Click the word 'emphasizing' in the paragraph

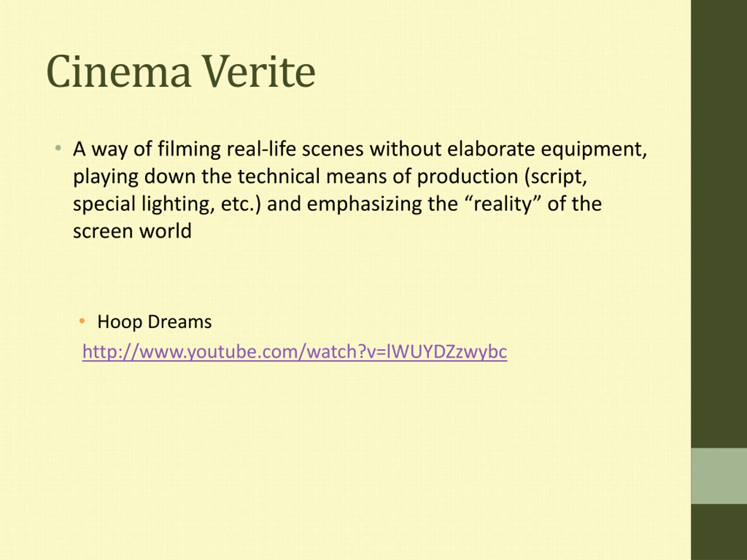click(x=364, y=204)
